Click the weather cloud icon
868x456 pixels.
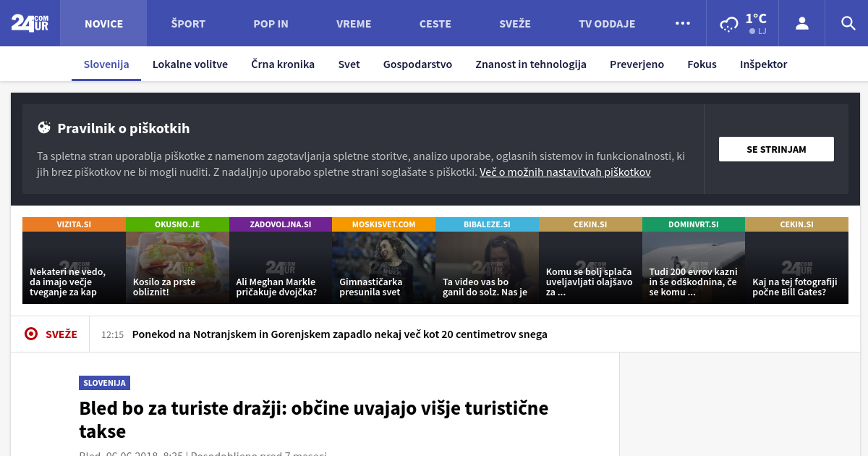(x=728, y=25)
